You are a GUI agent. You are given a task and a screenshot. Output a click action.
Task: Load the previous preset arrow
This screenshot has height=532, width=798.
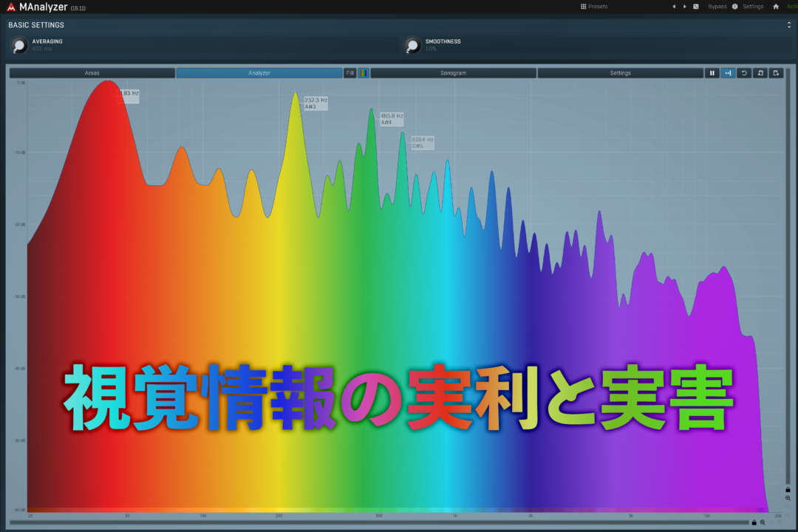673,7
